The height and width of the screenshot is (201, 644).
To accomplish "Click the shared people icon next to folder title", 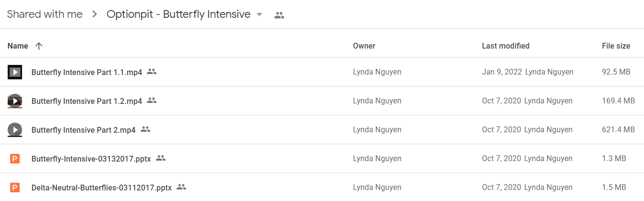I will [x=279, y=15].
